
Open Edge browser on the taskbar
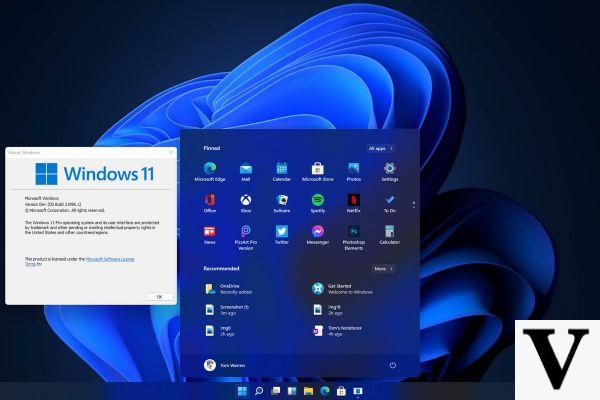(324, 391)
